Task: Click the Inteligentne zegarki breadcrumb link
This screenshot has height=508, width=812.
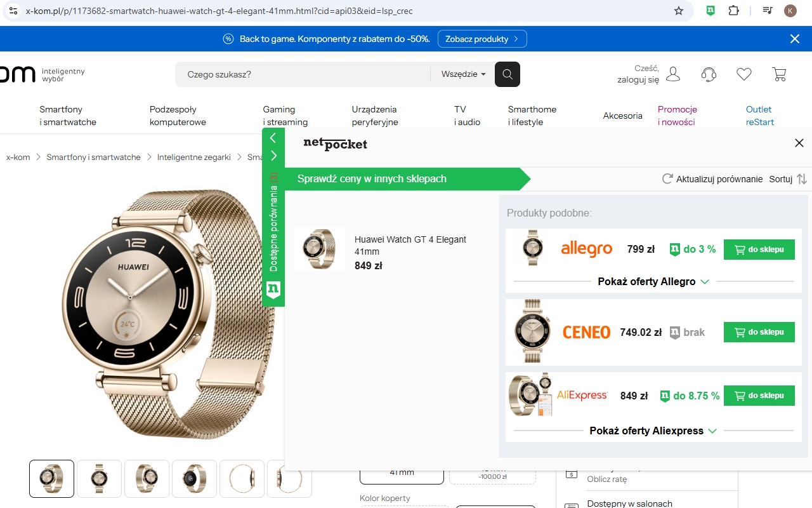Action: click(194, 157)
